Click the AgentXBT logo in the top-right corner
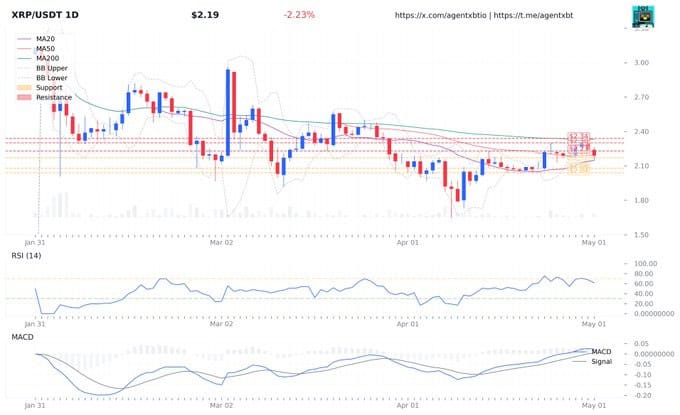Screen dimensions: 680x415 (x=643, y=18)
